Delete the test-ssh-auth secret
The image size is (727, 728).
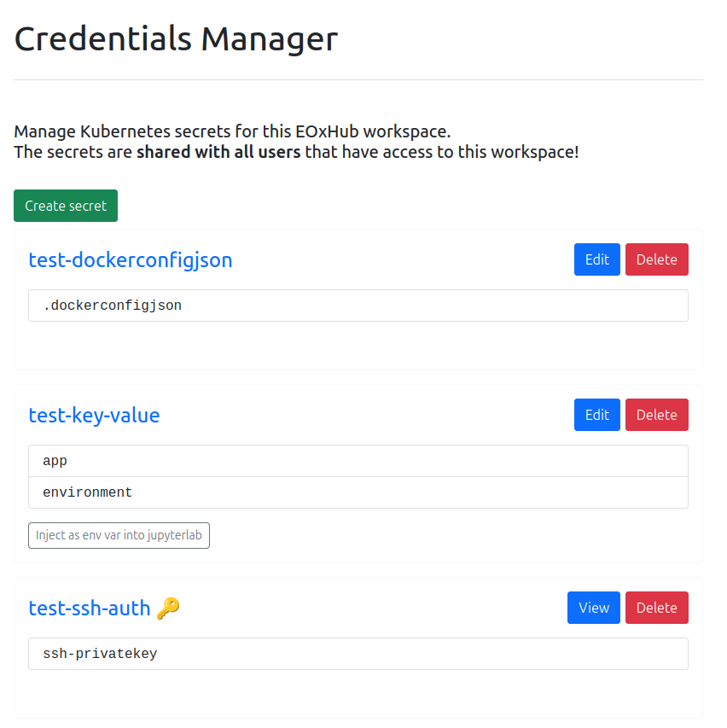click(x=656, y=607)
